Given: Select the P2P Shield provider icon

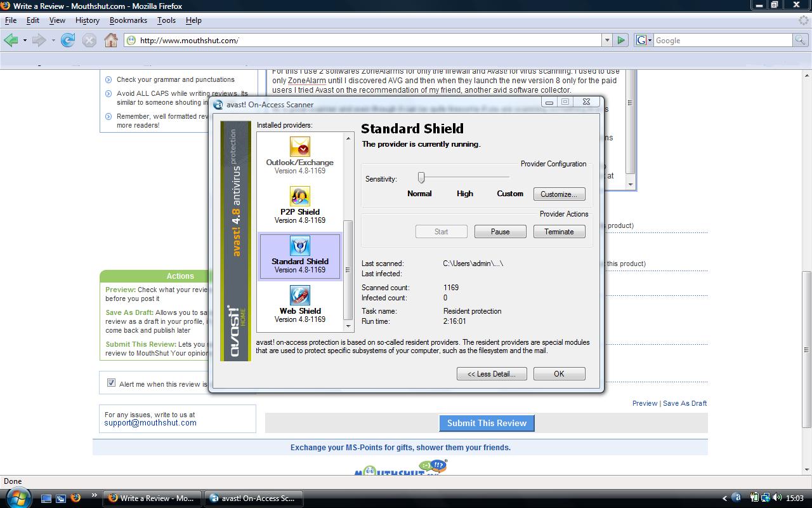Looking at the screenshot, I should point(300,196).
